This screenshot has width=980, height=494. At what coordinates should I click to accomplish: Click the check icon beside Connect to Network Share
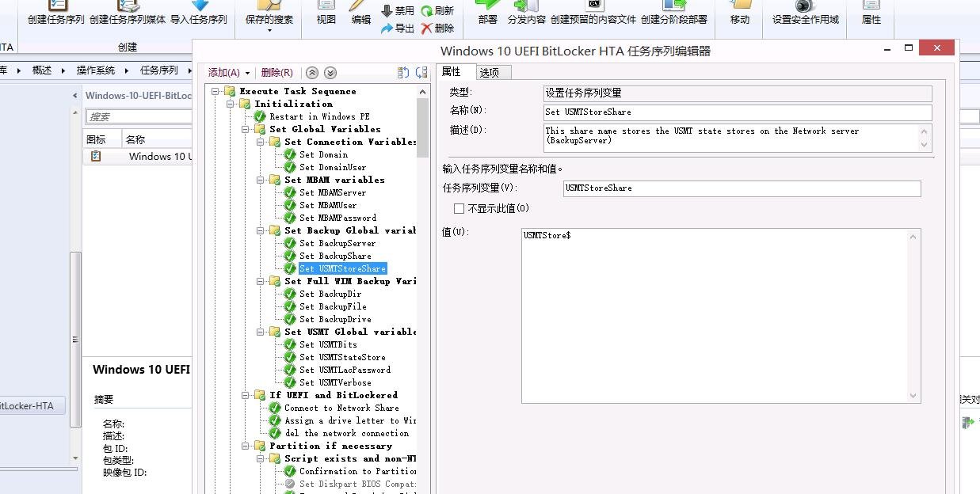275,408
